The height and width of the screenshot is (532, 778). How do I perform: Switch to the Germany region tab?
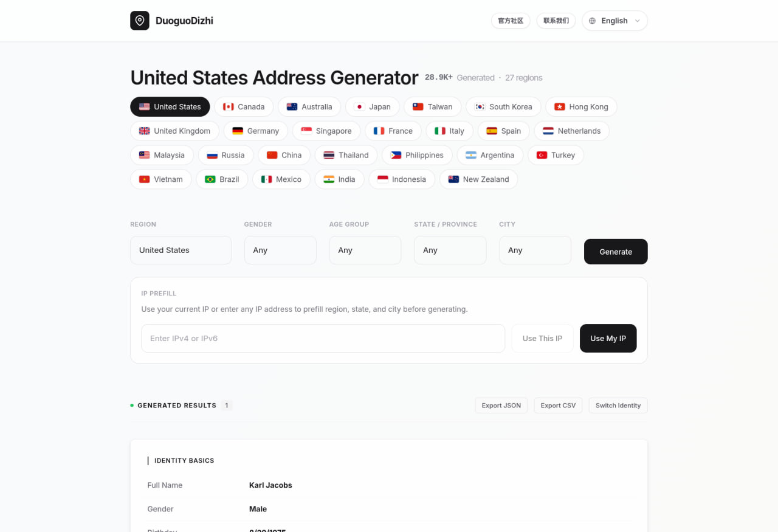(255, 131)
